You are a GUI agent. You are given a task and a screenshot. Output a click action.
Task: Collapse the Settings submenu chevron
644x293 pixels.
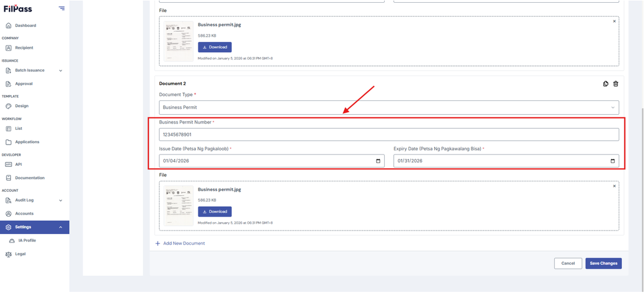point(61,227)
